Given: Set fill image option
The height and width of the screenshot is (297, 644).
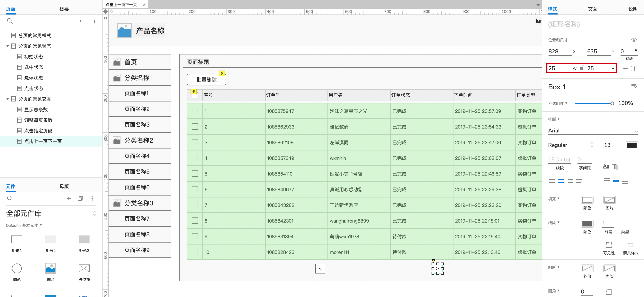Looking at the screenshot, I should point(609,200).
